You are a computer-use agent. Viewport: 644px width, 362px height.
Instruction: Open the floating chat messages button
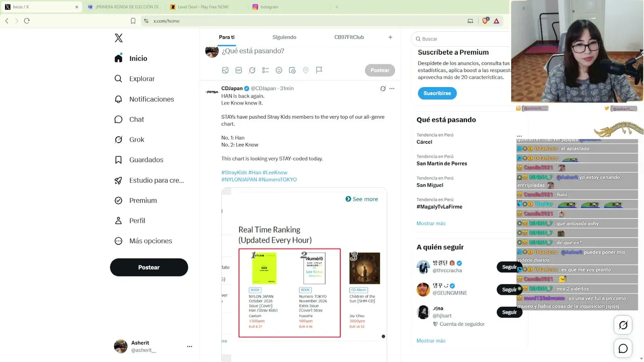pos(623,348)
